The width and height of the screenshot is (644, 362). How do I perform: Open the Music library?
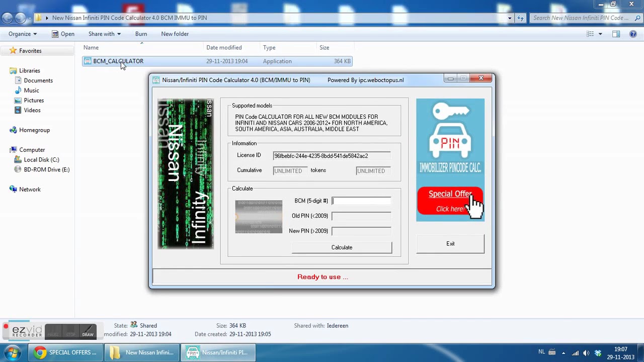click(x=31, y=90)
